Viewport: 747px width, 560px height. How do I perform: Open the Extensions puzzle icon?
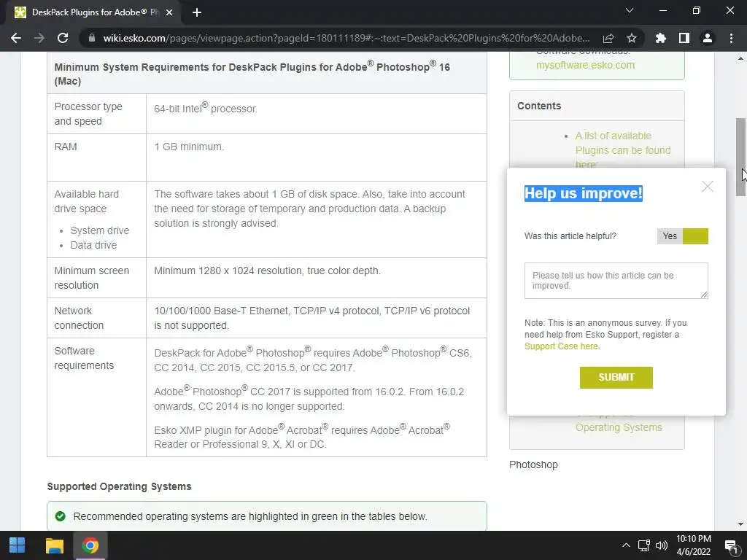tap(661, 38)
